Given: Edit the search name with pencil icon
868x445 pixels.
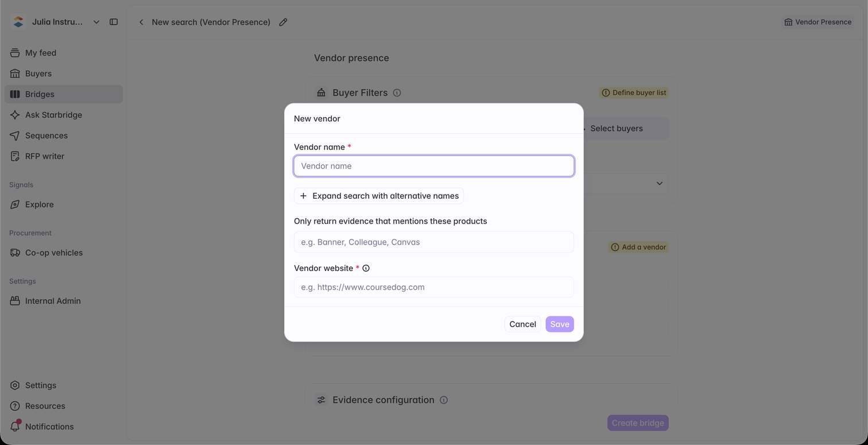Looking at the screenshot, I should click(x=283, y=22).
